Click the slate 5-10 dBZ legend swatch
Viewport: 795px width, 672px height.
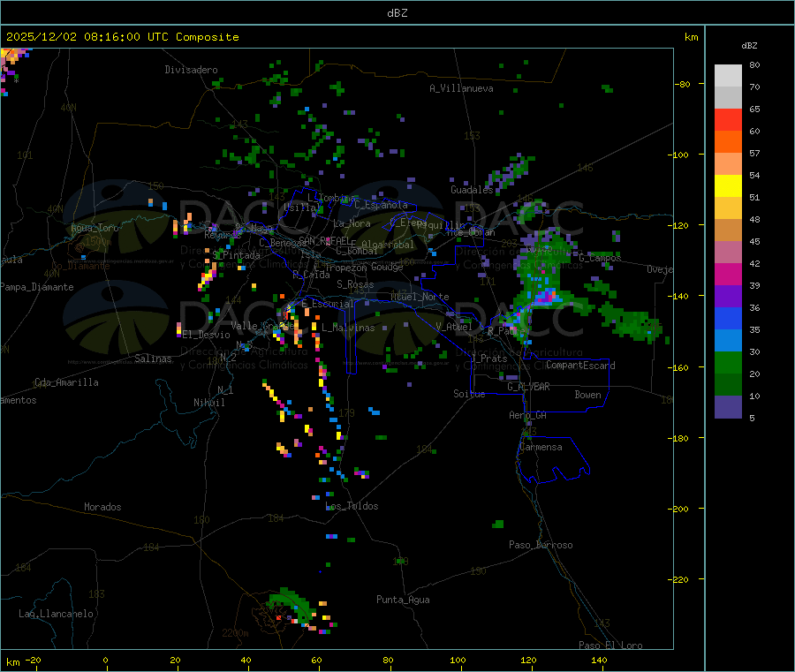(x=728, y=407)
